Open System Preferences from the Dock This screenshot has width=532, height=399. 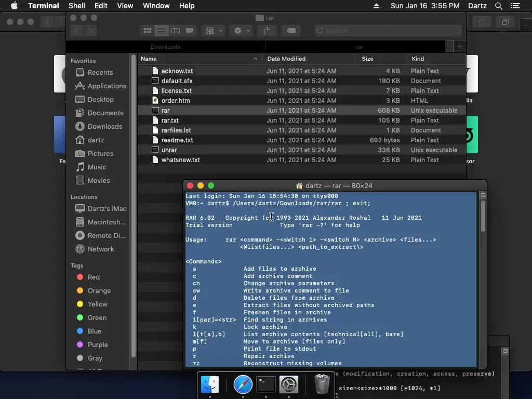point(289,385)
